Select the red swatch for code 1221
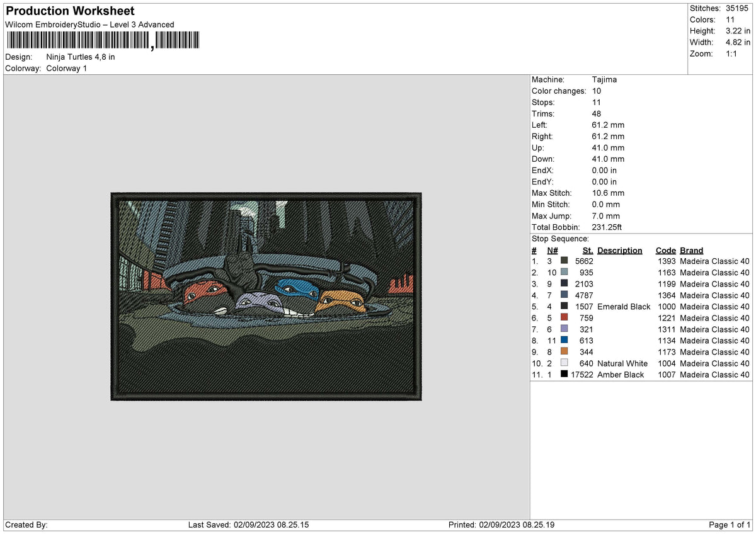 coord(564,318)
